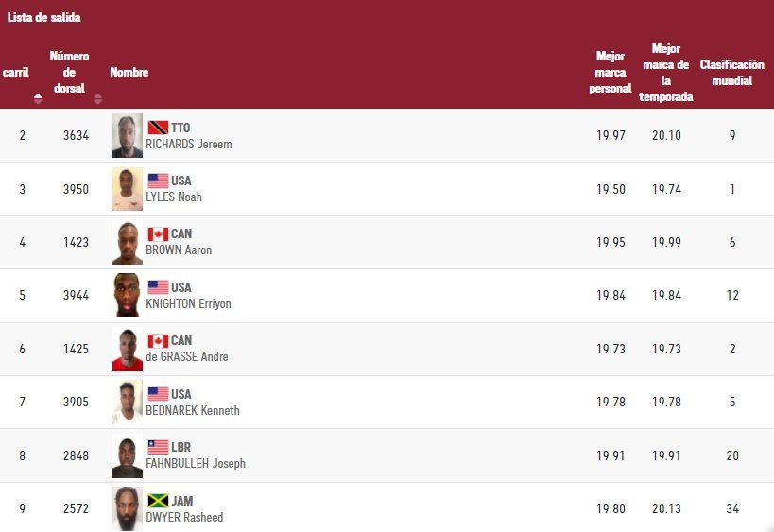Click the Liberia flag beside Joseph Fahnbulleh
This screenshot has width=774, height=532.
(x=158, y=447)
